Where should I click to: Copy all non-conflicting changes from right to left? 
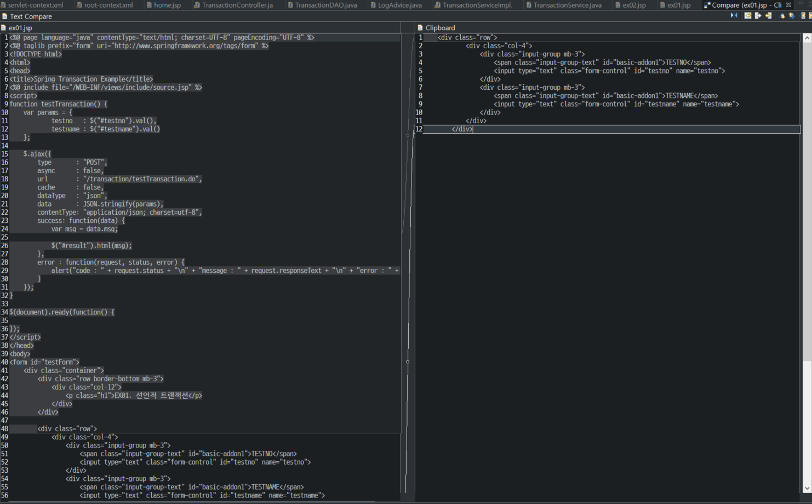tap(748, 15)
